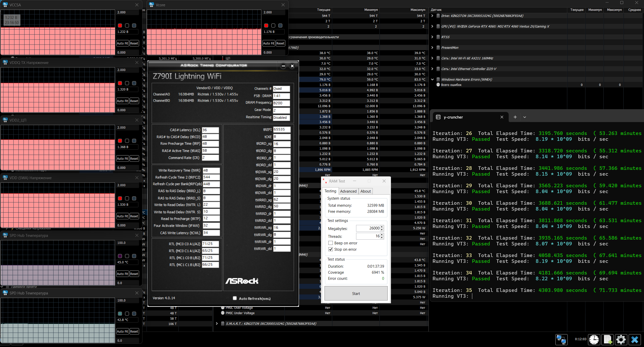Toggle Auto Refresh(sec) checkbox
This screenshot has height=347, width=644.
(x=235, y=298)
